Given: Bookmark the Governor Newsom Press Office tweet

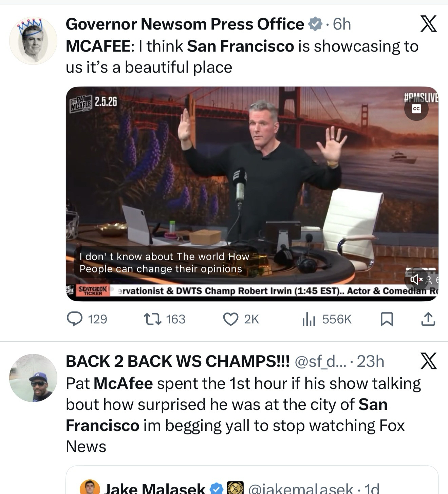Looking at the screenshot, I should coord(387,319).
